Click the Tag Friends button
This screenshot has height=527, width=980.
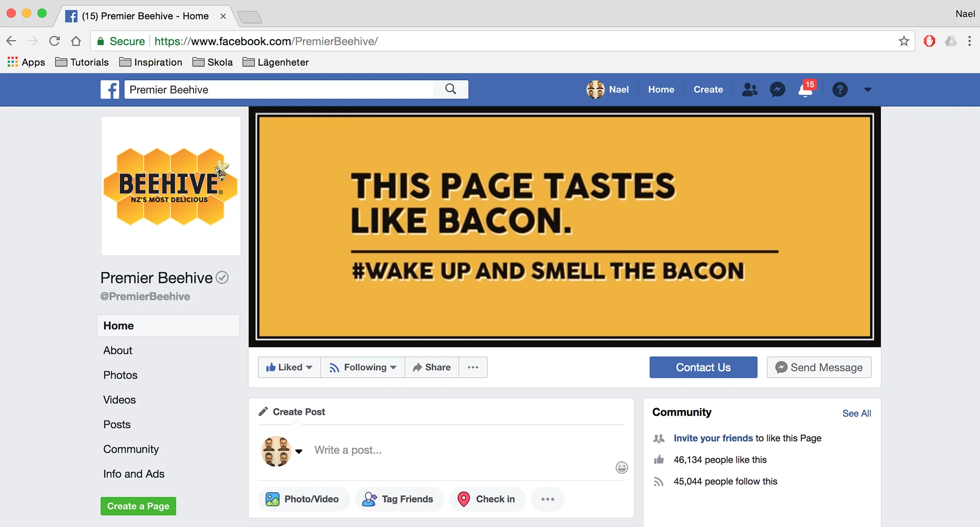[x=399, y=499]
